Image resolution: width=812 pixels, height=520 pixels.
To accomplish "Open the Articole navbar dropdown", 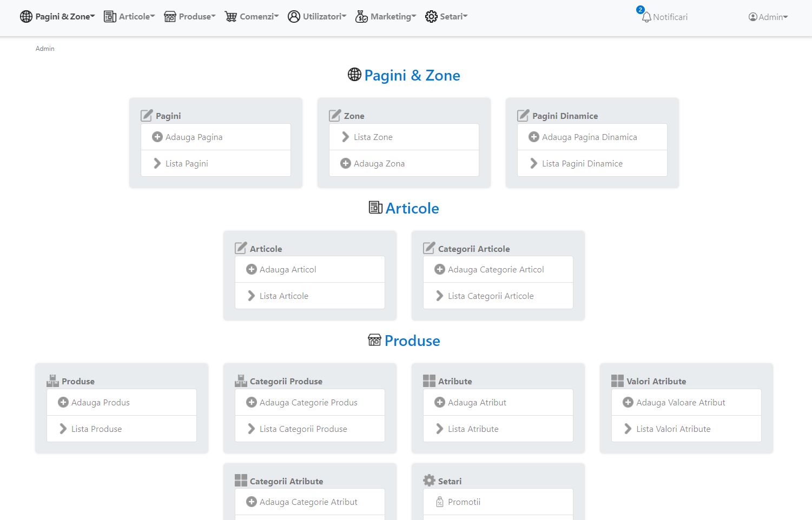I will (129, 17).
